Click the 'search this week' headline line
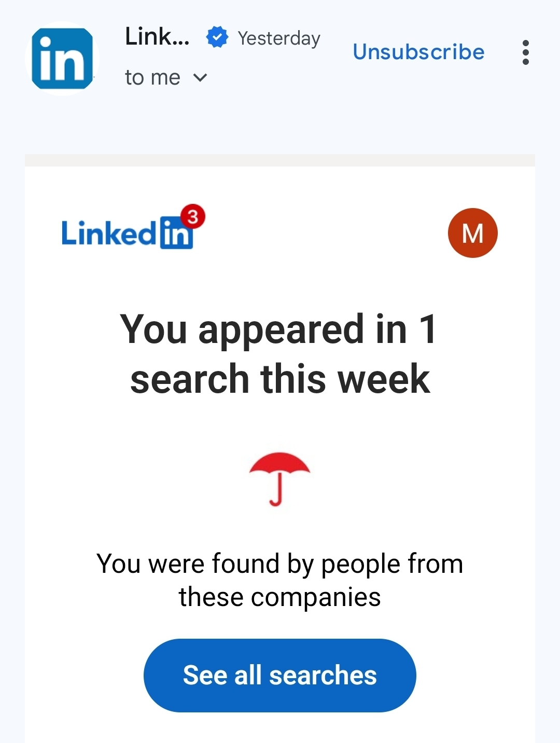Screen dimensions: 560x743 [280, 379]
